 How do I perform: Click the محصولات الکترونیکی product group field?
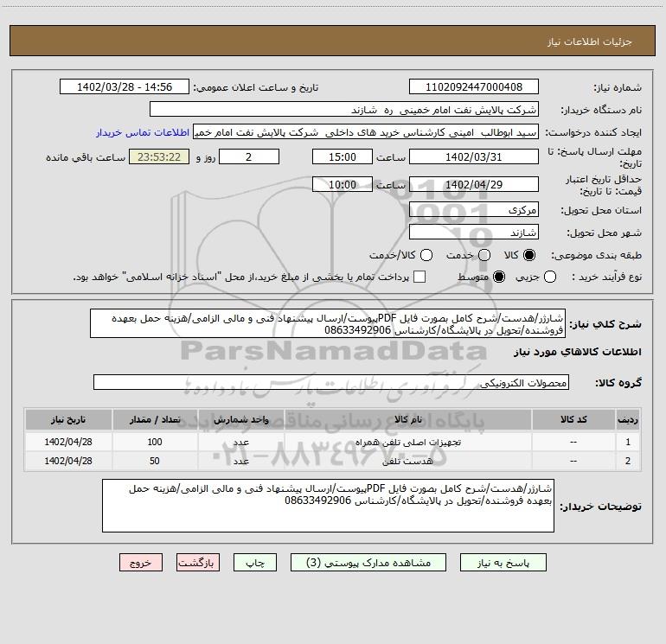331,382
